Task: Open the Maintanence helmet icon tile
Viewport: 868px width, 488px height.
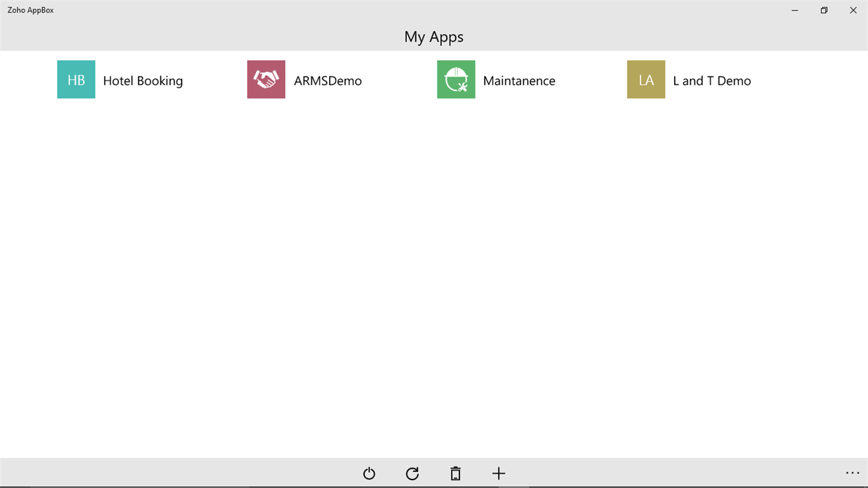Action: tap(456, 80)
